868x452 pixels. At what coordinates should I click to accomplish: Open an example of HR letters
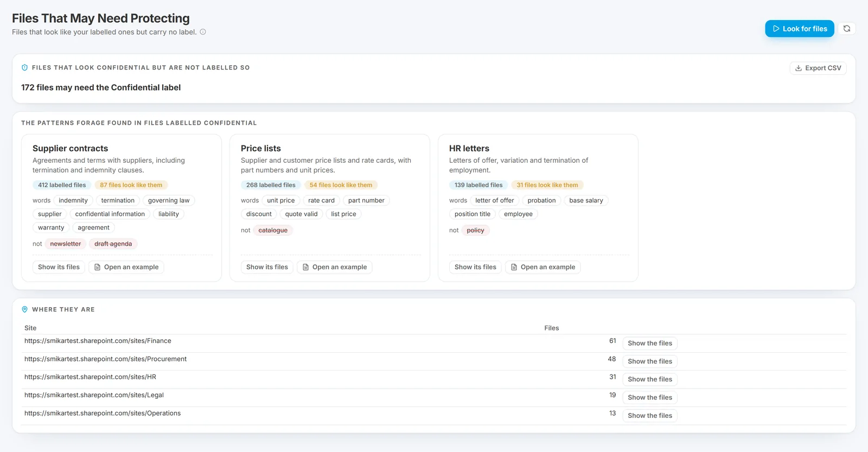point(543,267)
